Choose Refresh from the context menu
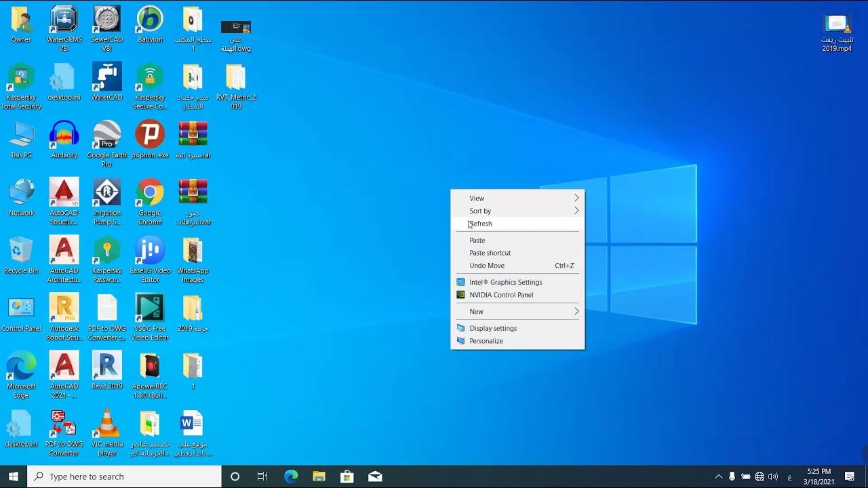Viewport: 868px width, 488px height. tap(517, 224)
